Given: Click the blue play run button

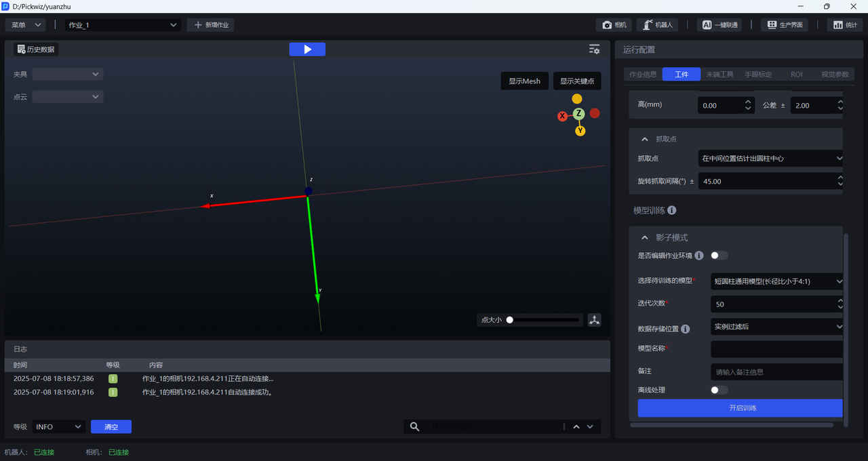Looking at the screenshot, I should [x=307, y=49].
